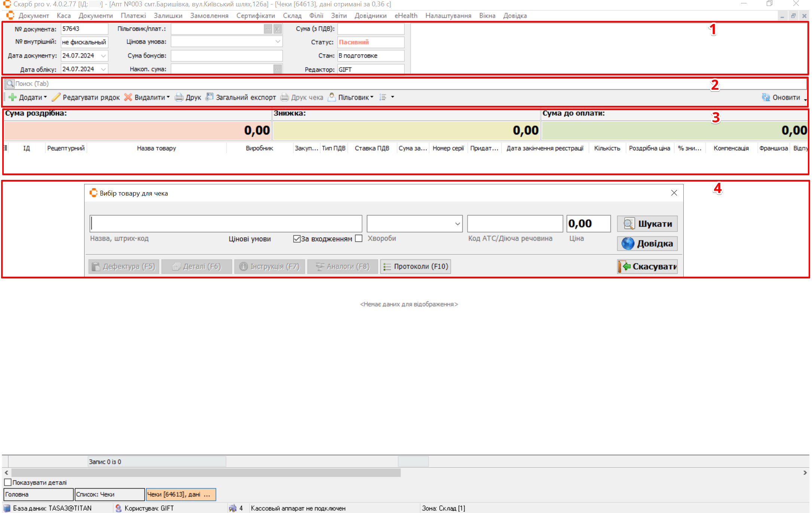
Task: Open the Хвороби combo box
Action: [457, 224]
